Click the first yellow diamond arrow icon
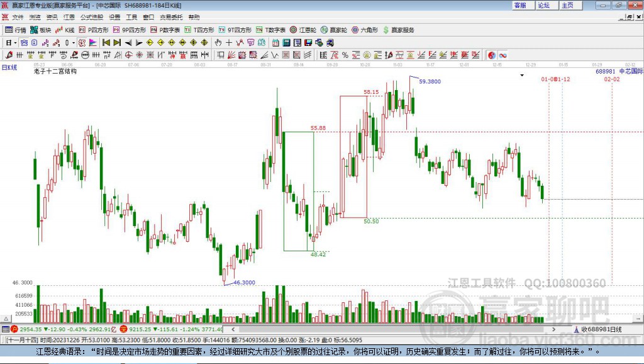This screenshot has width=644, height=364. (x=150, y=43)
